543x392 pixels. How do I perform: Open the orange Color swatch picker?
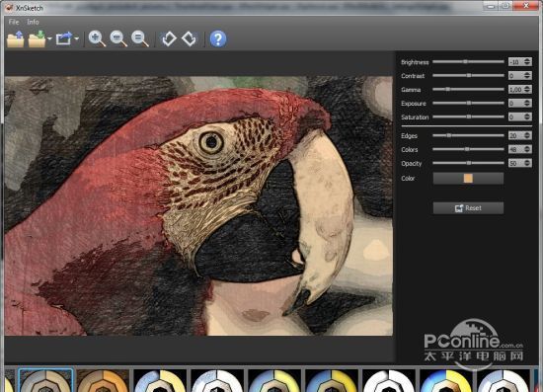468,179
